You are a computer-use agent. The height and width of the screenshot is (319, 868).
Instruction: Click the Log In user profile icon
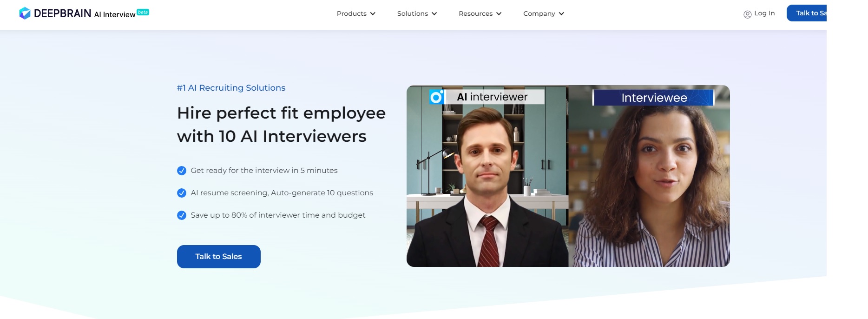(x=747, y=14)
